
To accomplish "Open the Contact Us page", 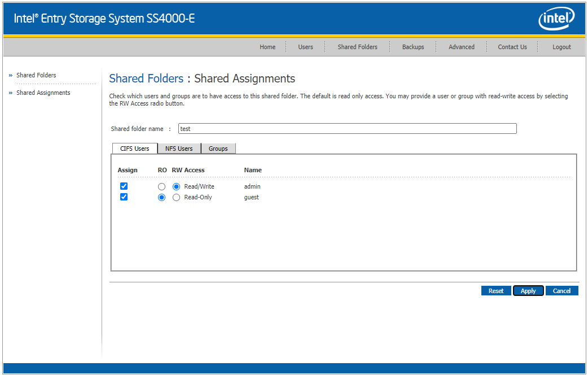I will tap(512, 47).
